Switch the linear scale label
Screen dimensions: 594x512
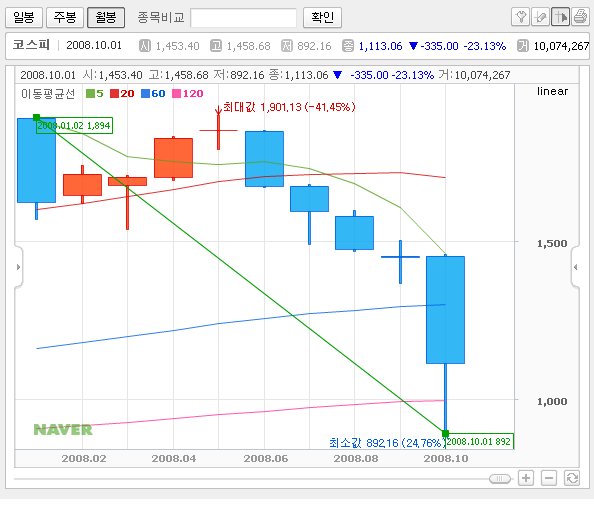[x=552, y=91]
